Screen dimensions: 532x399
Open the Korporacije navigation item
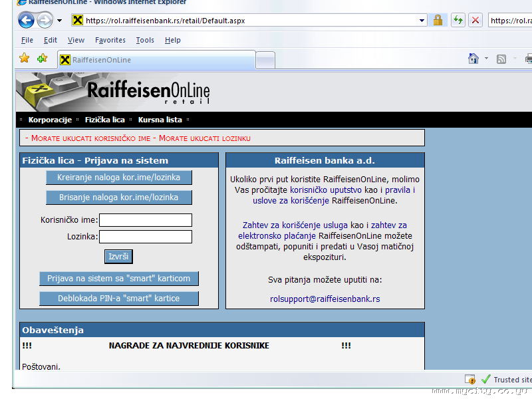pyautogui.click(x=50, y=120)
